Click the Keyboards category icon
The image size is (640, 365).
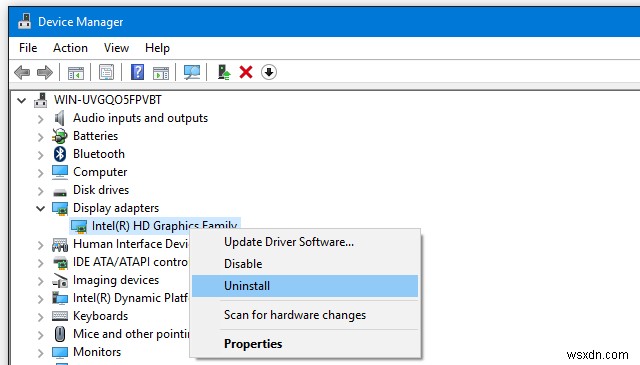pos(60,316)
